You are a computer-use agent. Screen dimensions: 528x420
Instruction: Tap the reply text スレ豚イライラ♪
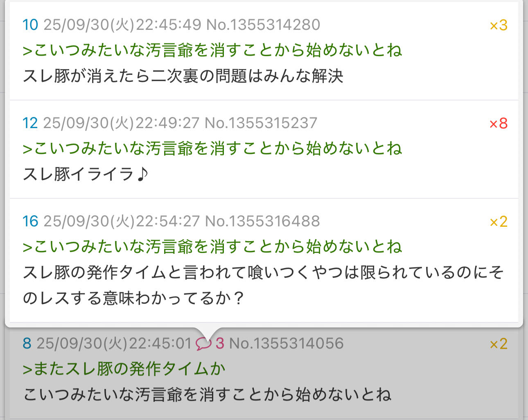click(86, 174)
